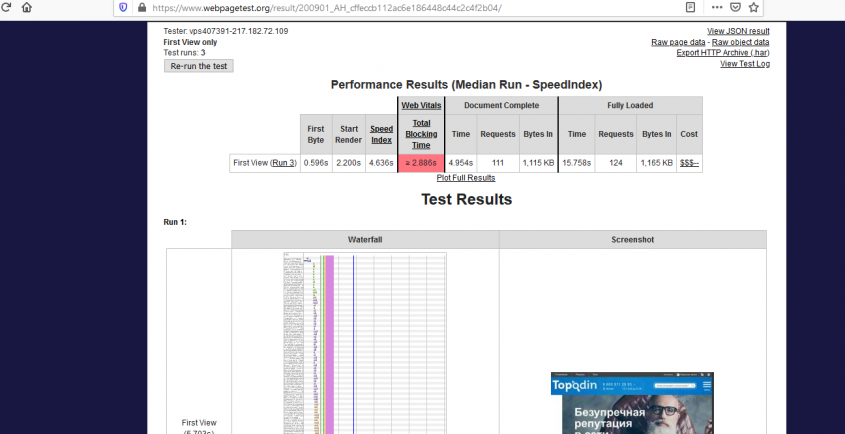Show site security info via the padlock

point(140,7)
